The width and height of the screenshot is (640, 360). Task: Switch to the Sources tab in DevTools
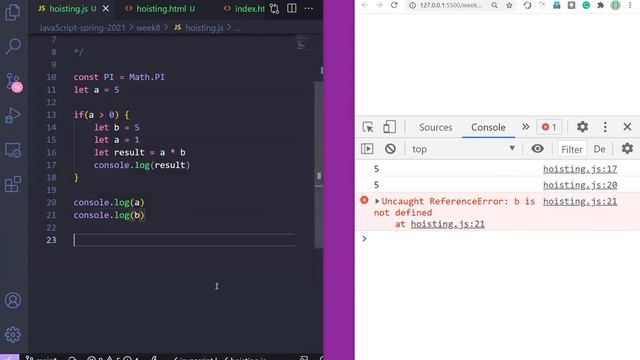tap(436, 127)
